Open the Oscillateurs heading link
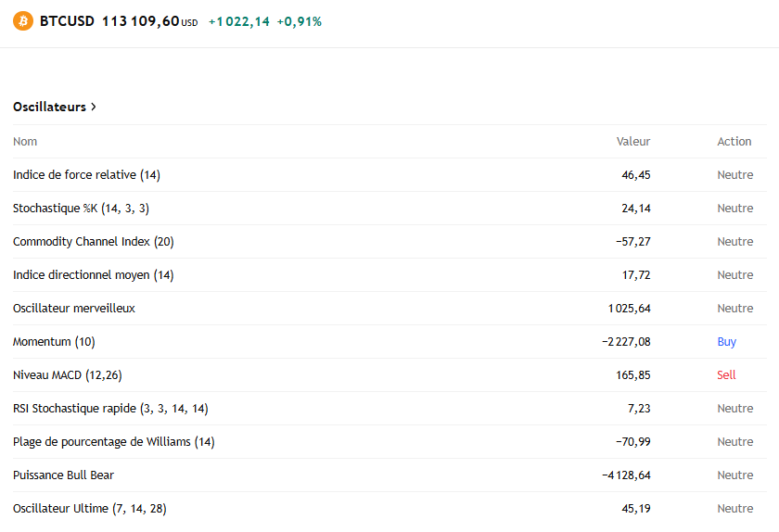 click(x=49, y=108)
